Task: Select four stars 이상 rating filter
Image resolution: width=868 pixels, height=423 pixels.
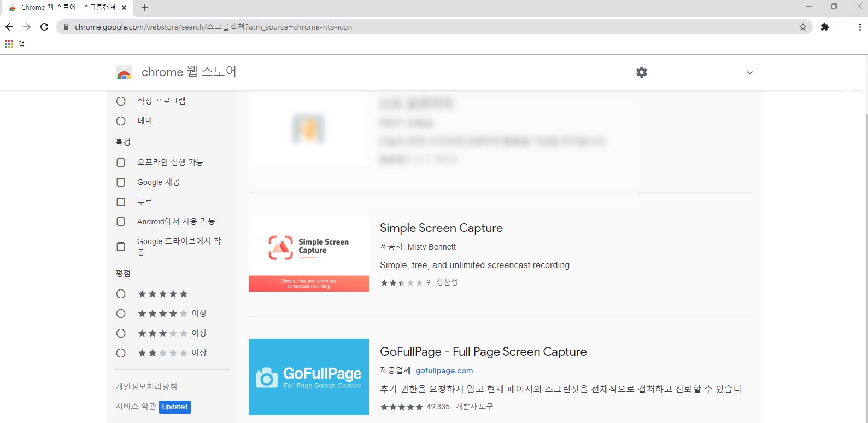Action: pos(121,314)
